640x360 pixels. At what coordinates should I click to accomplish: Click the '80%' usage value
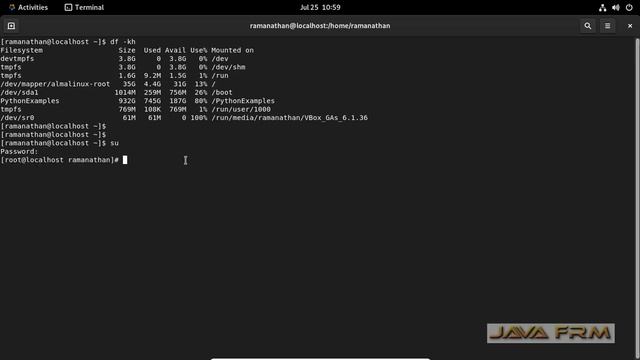[201, 101]
